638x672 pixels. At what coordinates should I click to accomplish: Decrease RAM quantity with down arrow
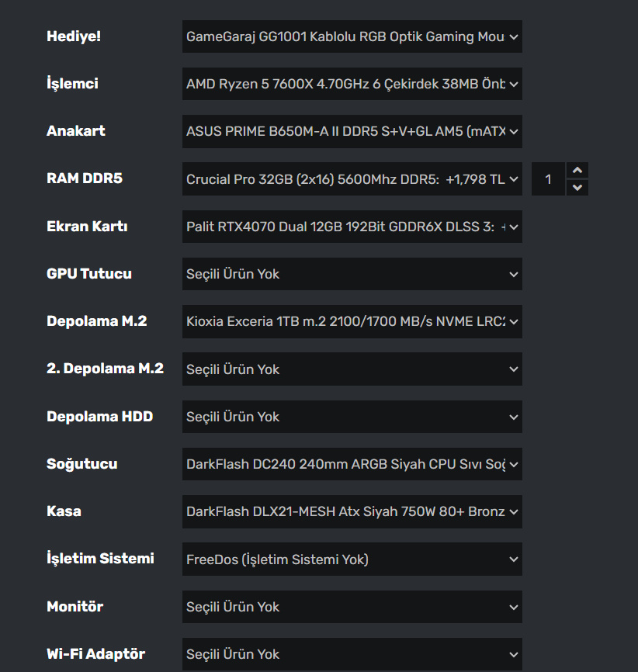(x=577, y=188)
